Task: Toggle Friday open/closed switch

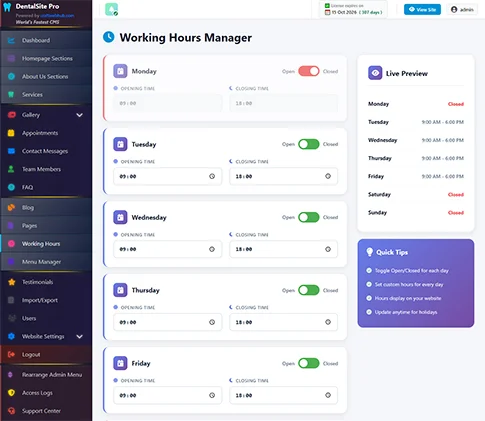Action: tap(309, 363)
